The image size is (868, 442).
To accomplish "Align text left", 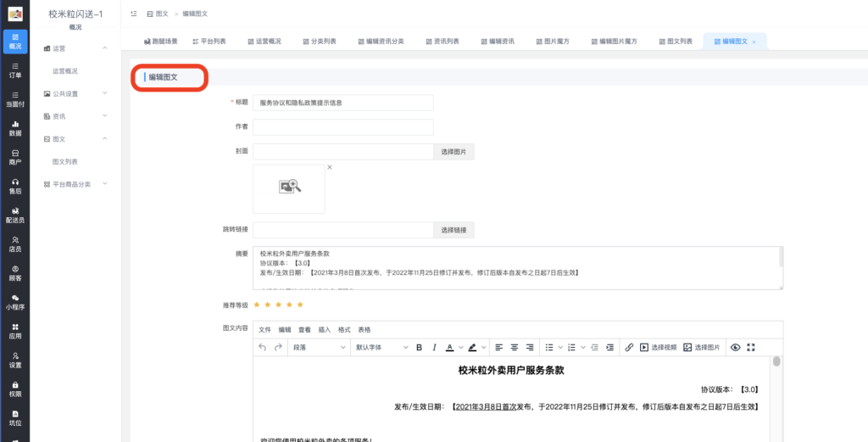I will pos(498,347).
